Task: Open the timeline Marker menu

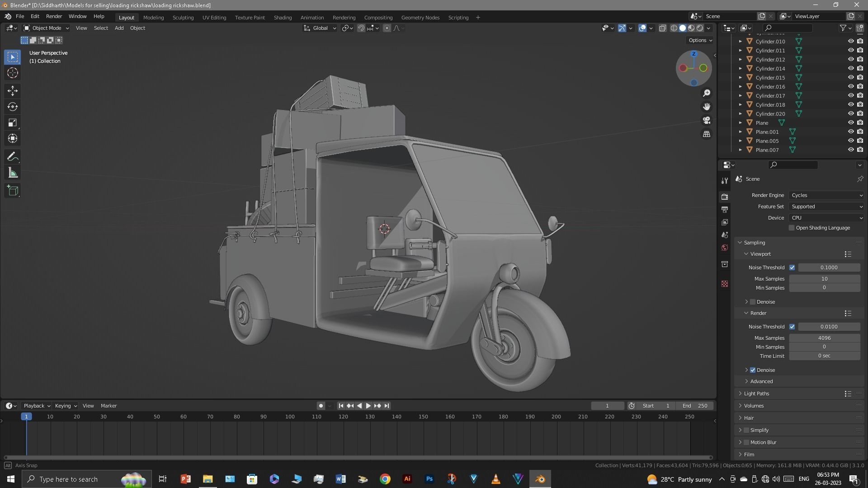Action: point(108,406)
